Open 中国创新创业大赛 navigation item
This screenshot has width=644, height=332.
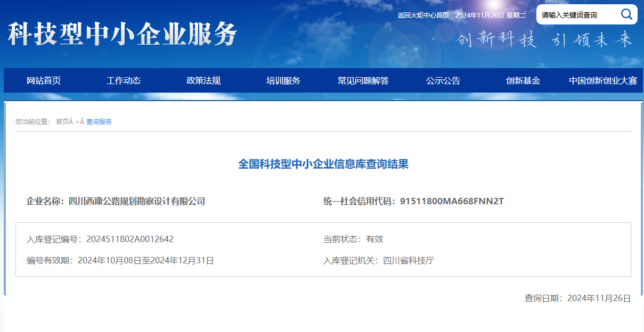[603, 81]
